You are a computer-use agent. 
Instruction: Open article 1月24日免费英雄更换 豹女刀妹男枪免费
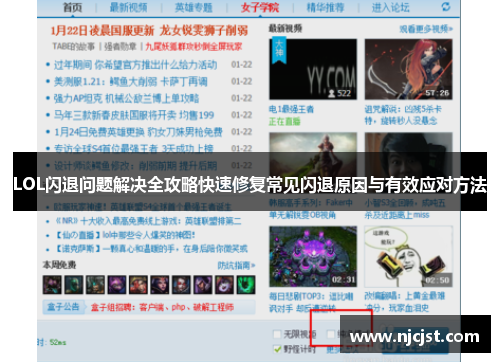tap(138, 132)
